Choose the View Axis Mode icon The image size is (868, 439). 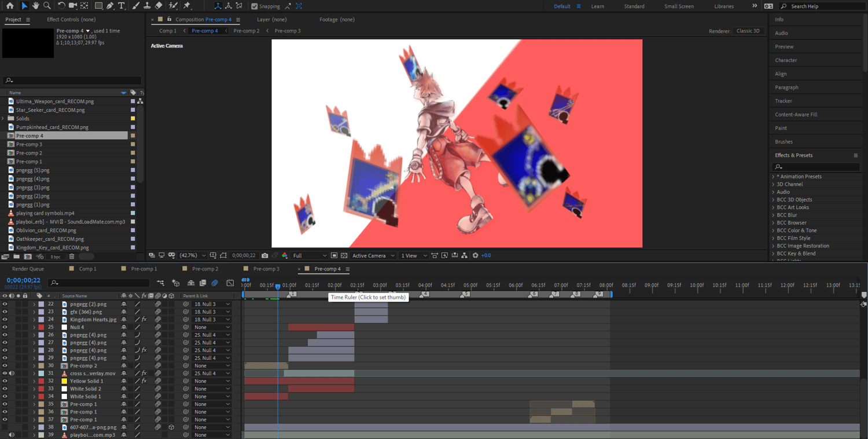click(x=239, y=6)
